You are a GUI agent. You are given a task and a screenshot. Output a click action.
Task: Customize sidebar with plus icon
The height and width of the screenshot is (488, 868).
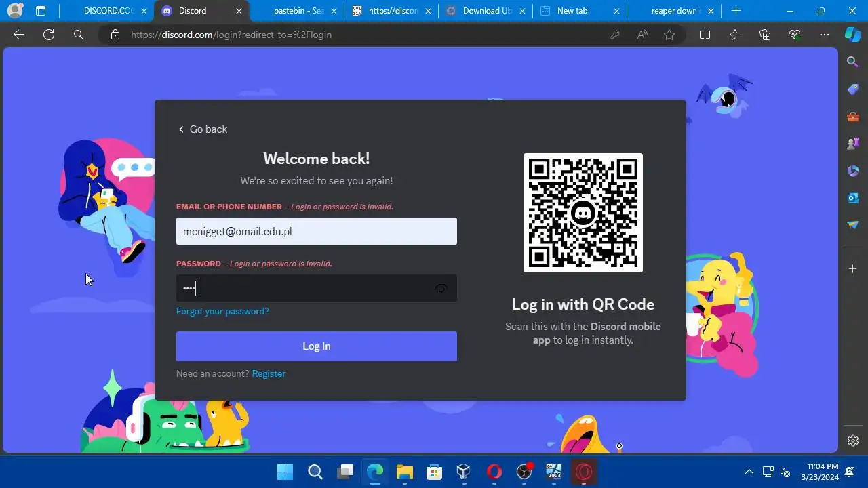[853, 269]
